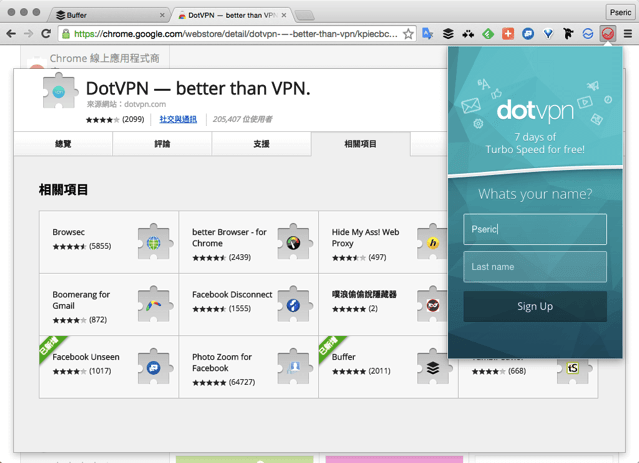Click the Last name input field
639x463 pixels.
535,267
